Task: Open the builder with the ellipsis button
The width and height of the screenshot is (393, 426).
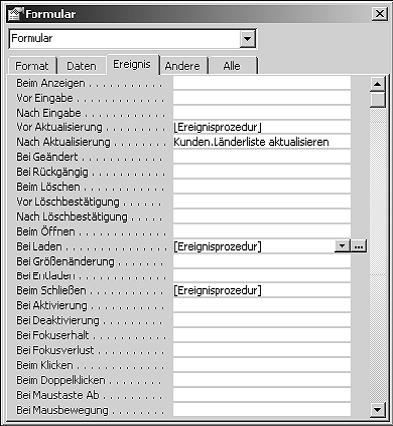Action: pos(359,246)
